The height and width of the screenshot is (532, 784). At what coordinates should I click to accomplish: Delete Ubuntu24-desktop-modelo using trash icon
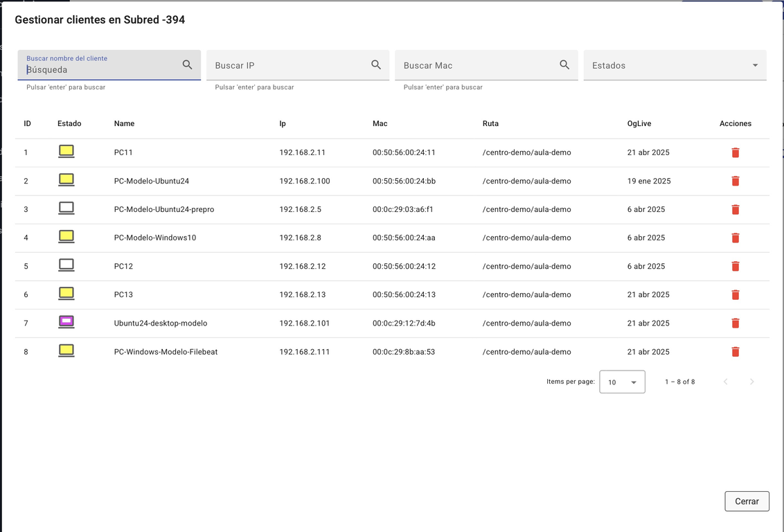[735, 323]
